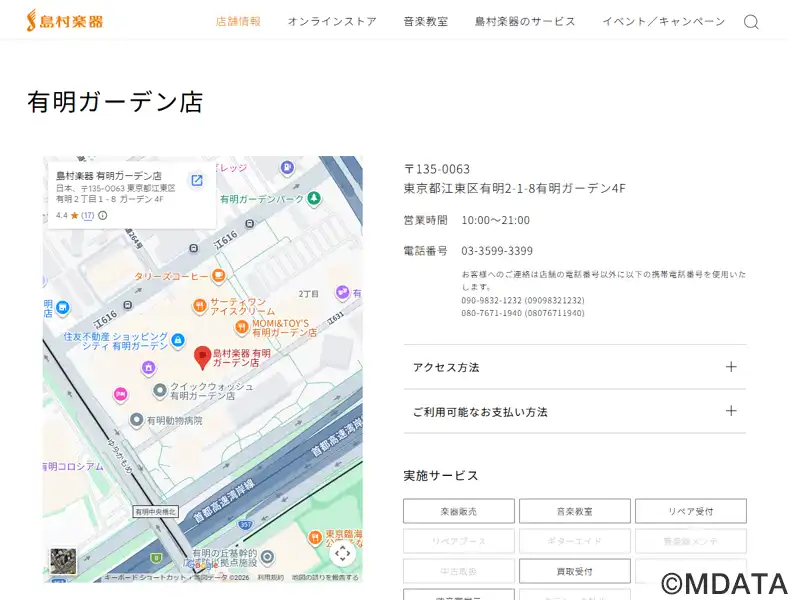This screenshot has width=800, height=600.
Task: Expand the ご利用可能なお支払い方法 section
Action: click(574, 411)
